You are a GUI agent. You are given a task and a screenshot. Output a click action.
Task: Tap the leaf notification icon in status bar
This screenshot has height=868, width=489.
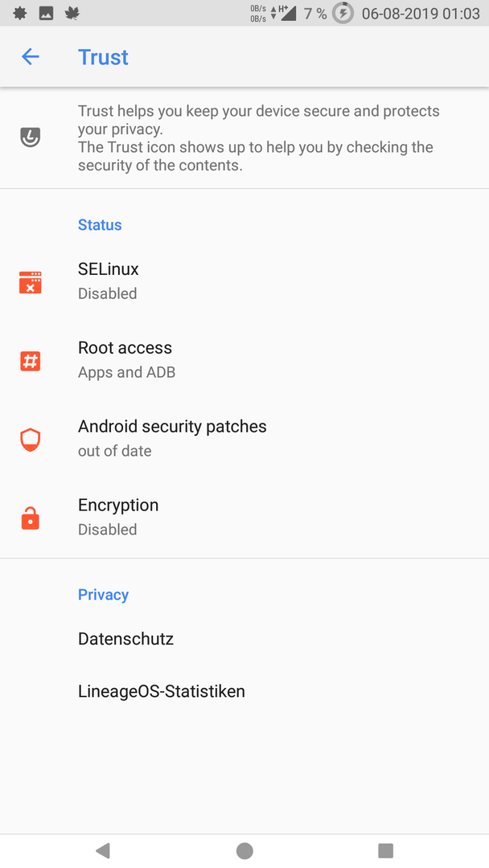(72, 14)
